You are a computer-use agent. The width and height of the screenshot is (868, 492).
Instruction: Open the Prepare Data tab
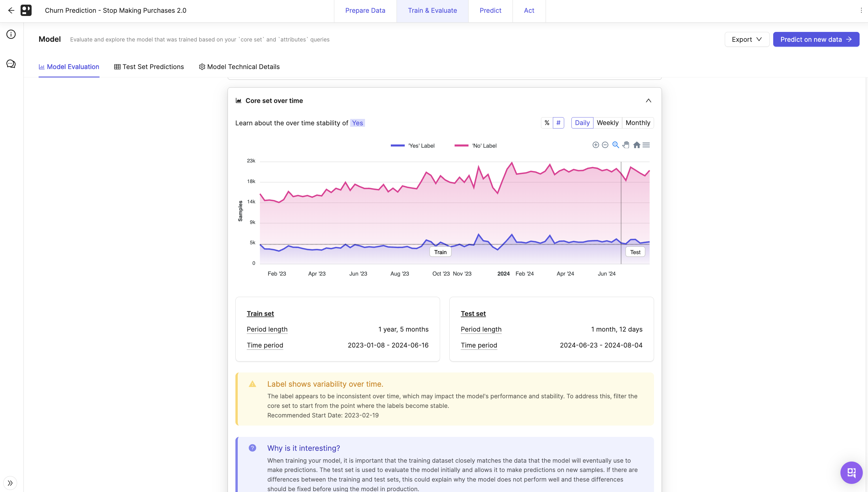pyautogui.click(x=365, y=10)
